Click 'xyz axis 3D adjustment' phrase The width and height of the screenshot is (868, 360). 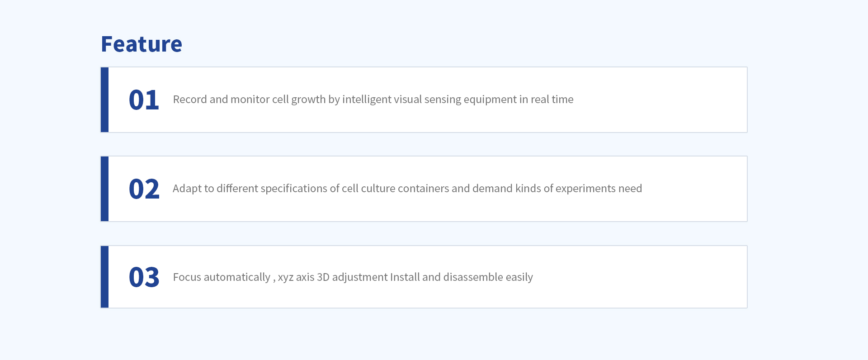click(x=333, y=277)
